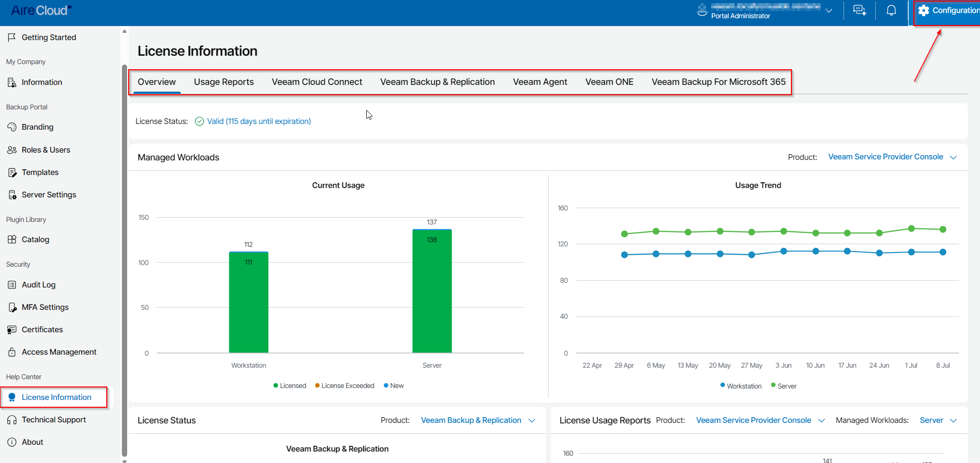Viewport: 980px width, 463px height.
Task: Click the Catalog plugin icon
Action: [x=12, y=240]
